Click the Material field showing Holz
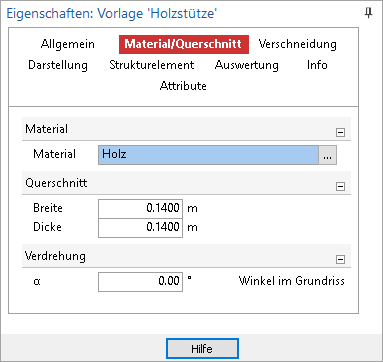383x362 pixels. tap(208, 155)
